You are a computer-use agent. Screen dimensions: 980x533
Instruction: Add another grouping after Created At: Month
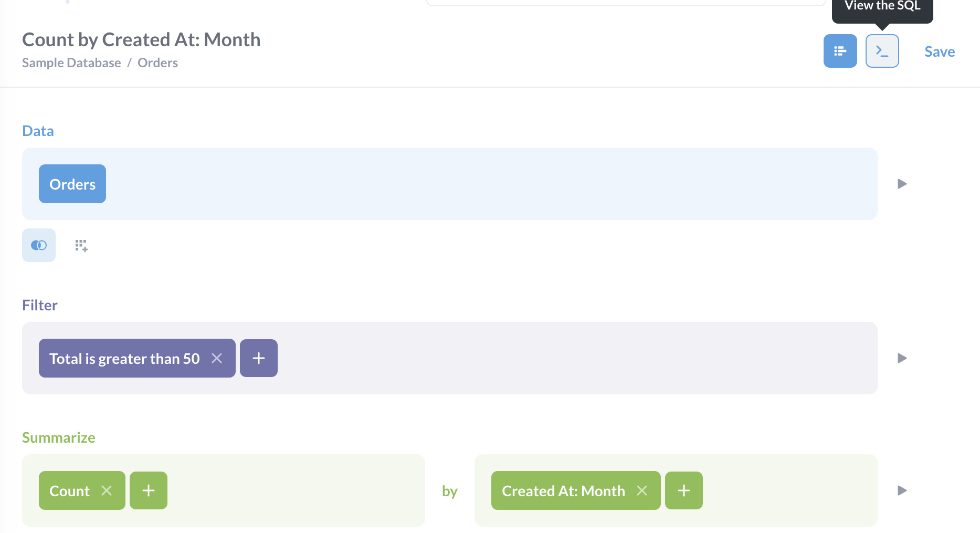pyautogui.click(x=684, y=490)
